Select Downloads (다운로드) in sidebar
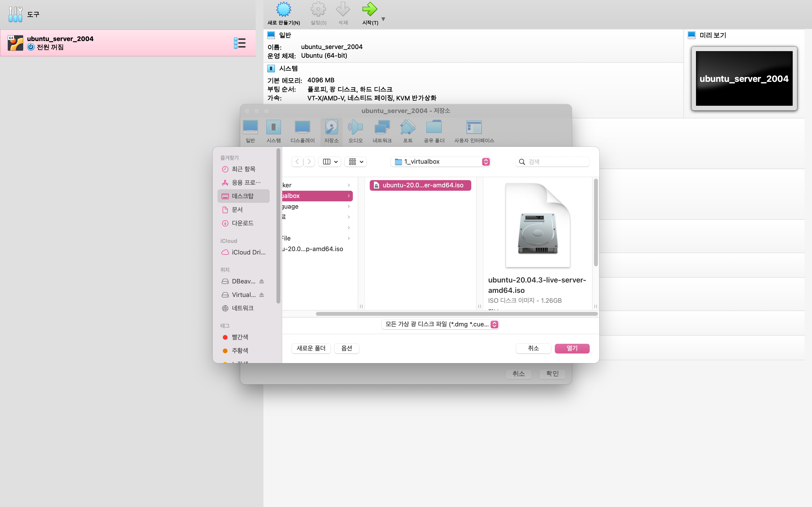This screenshot has height=507, width=812. tap(242, 223)
